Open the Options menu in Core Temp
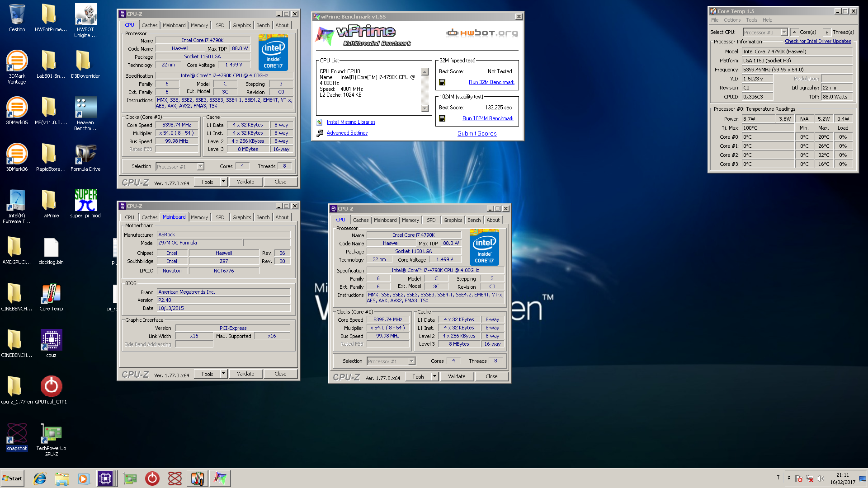 coord(732,20)
